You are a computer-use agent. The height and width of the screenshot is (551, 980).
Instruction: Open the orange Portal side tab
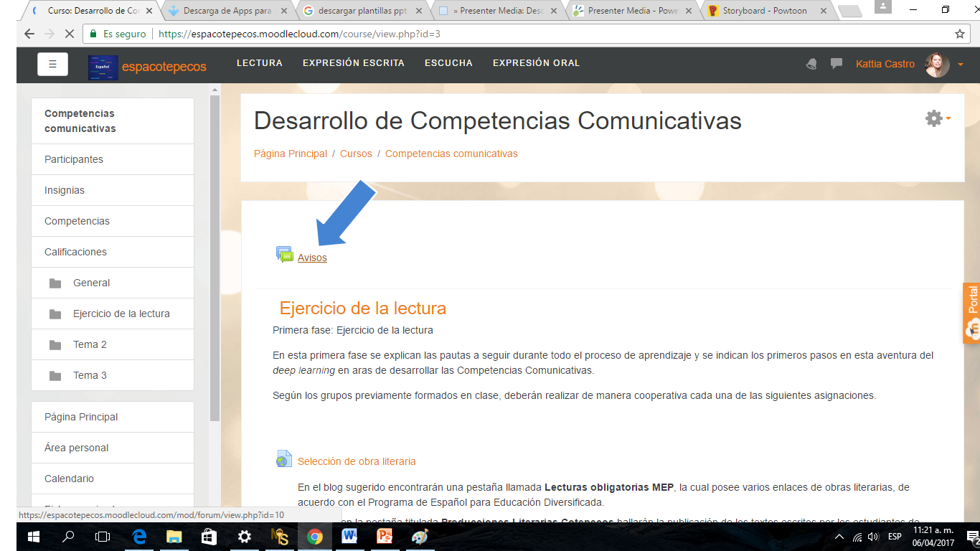click(x=971, y=313)
